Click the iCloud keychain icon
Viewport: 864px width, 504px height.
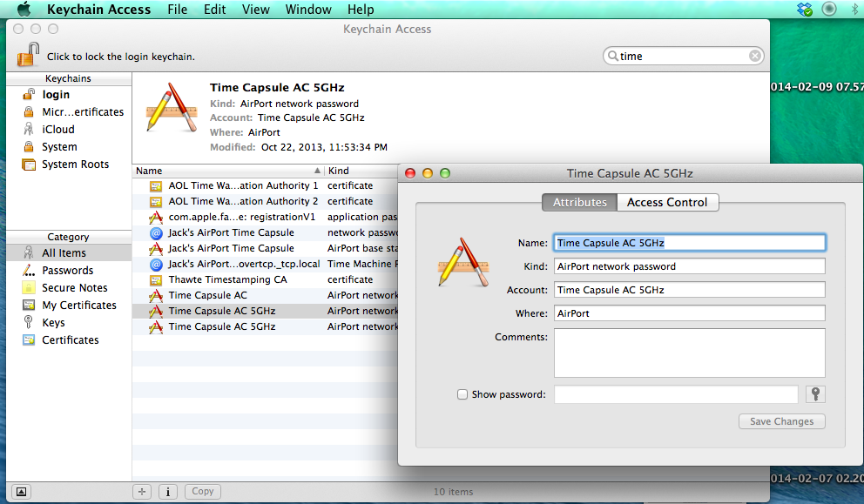(x=29, y=129)
